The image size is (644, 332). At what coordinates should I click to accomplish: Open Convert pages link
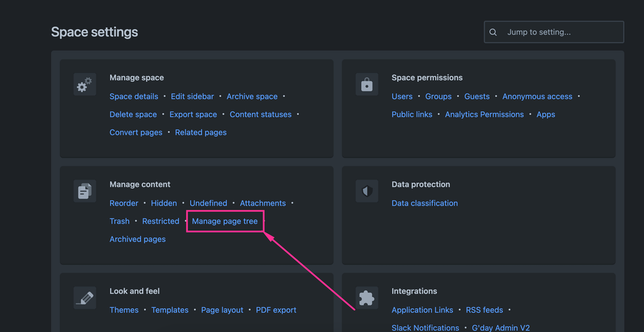(136, 133)
